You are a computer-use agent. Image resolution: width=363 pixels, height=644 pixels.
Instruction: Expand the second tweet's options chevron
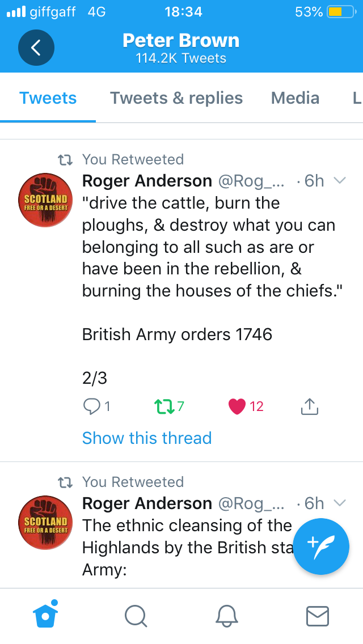point(340,503)
